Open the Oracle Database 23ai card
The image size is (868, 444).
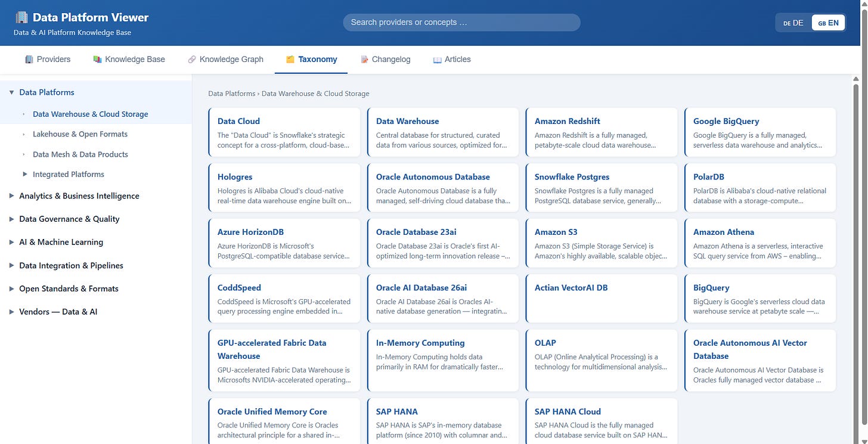[x=443, y=243]
